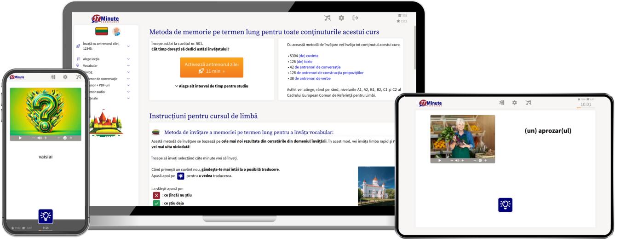
Task: Expand 'Alege alt interval de timp pentru studiu'
Action: tap(211, 86)
